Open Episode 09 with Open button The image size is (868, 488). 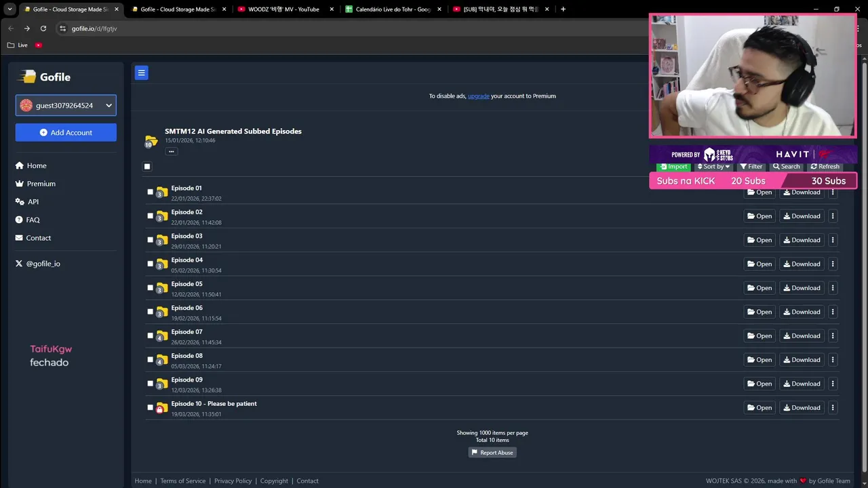759,384
